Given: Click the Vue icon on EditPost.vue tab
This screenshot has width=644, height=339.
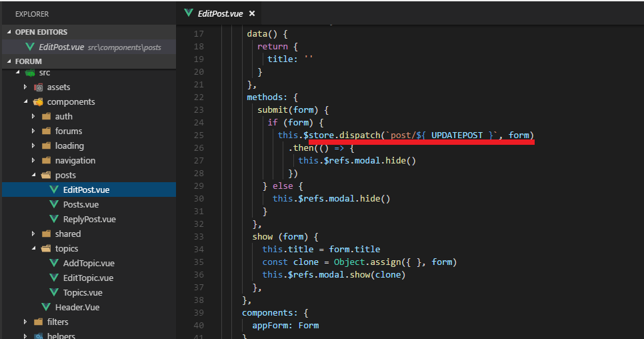Looking at the screenshot, I should [189, 13].
